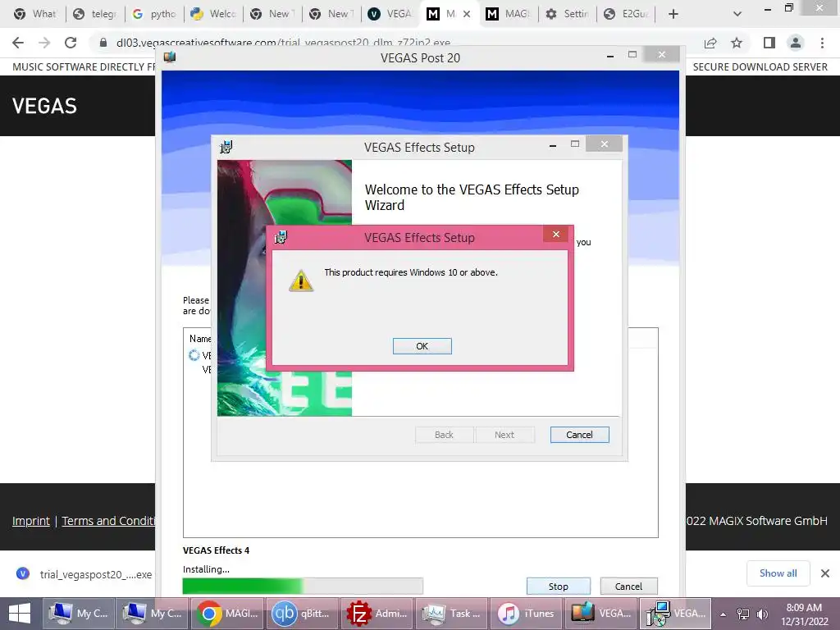
Task: Switch to the 'What' tab
Action: [36, 14]
